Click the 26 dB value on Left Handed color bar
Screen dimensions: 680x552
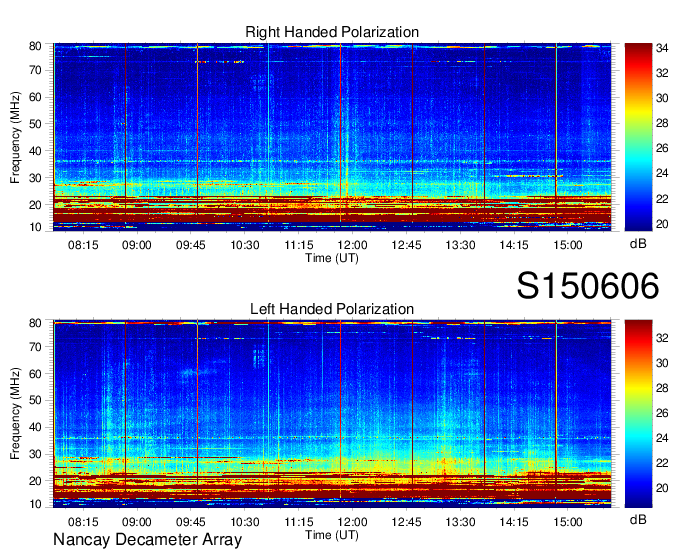[x=662, y=413]
